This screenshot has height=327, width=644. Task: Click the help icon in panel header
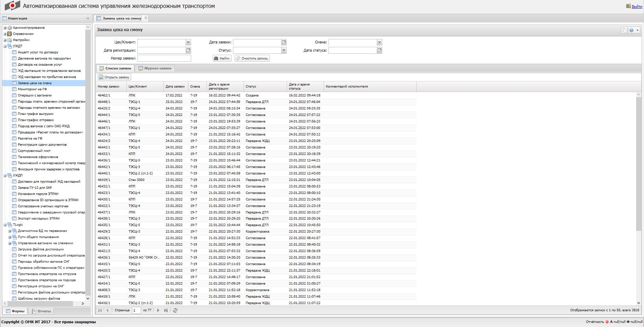coord(631,30)
